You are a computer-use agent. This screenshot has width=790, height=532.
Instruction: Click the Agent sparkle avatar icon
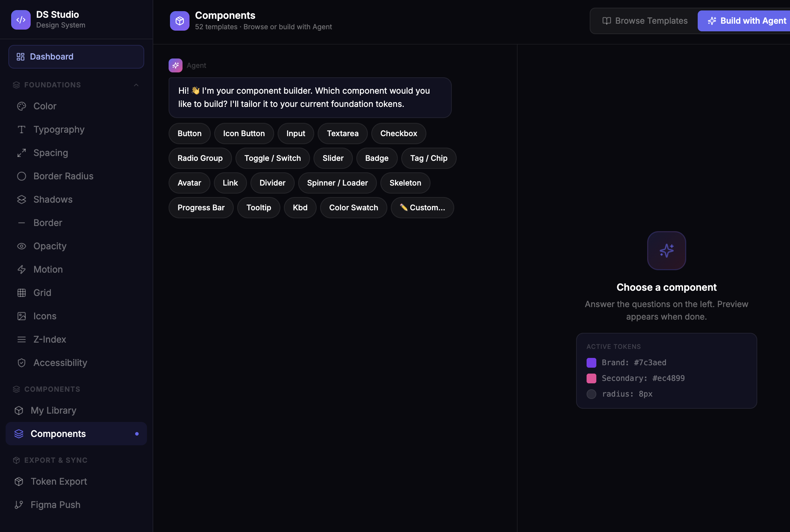pyautogui.click(x=175, y=65)
